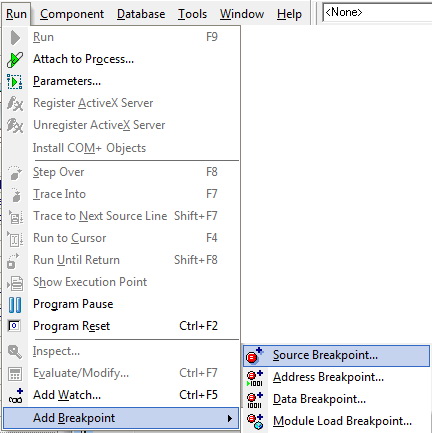Click the Attach to Process icon
This screenshot has height=433, width=432.
point(15,59)
